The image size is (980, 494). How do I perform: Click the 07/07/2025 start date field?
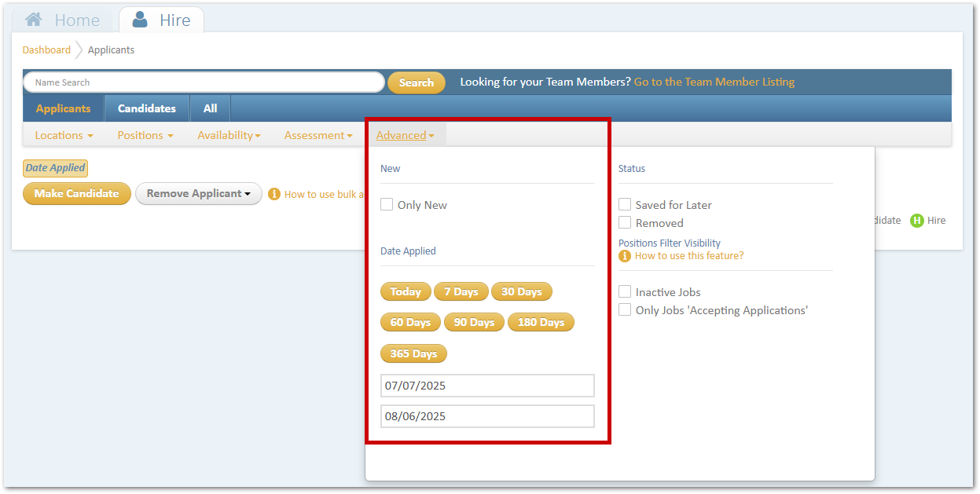[x=487, y=386]
